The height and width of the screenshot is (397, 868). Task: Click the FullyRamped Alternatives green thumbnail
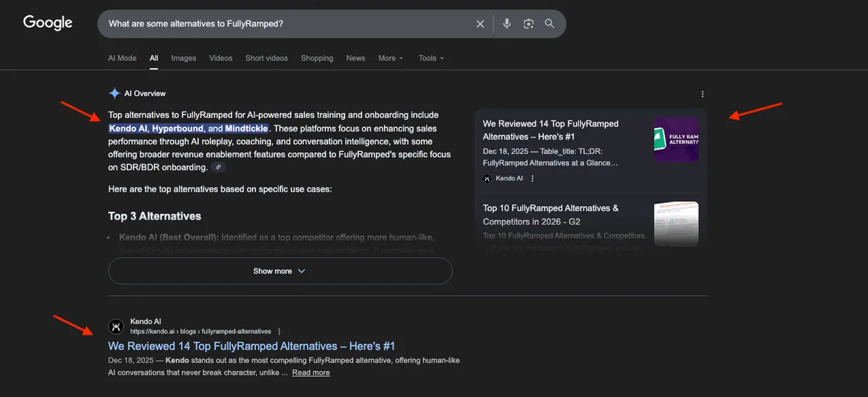click(x=676, y=140)
